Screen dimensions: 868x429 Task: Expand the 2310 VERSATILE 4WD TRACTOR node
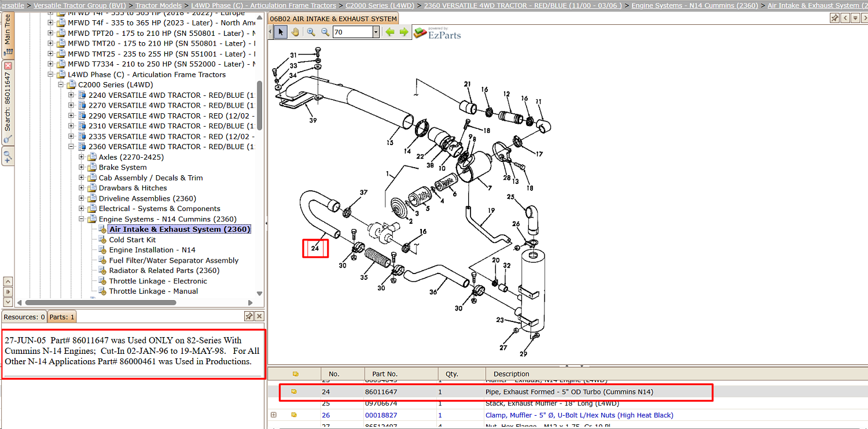pyautogui.click(x=71, y=126)
